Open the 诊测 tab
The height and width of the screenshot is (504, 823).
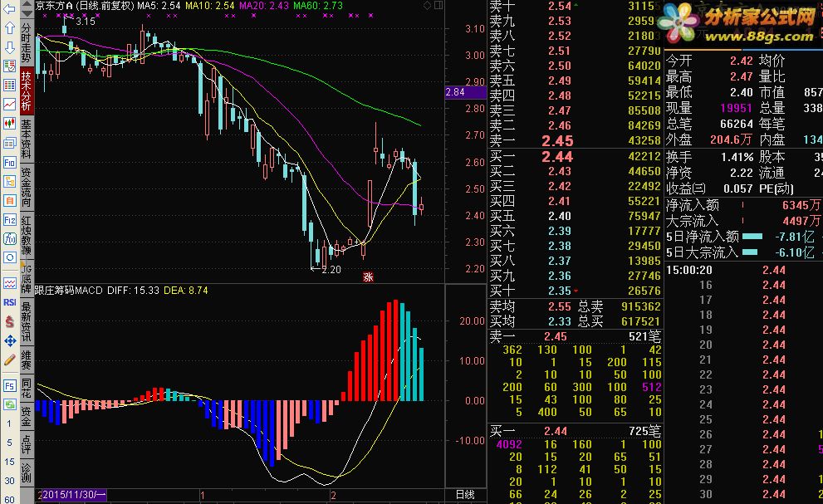click(27, 472)
